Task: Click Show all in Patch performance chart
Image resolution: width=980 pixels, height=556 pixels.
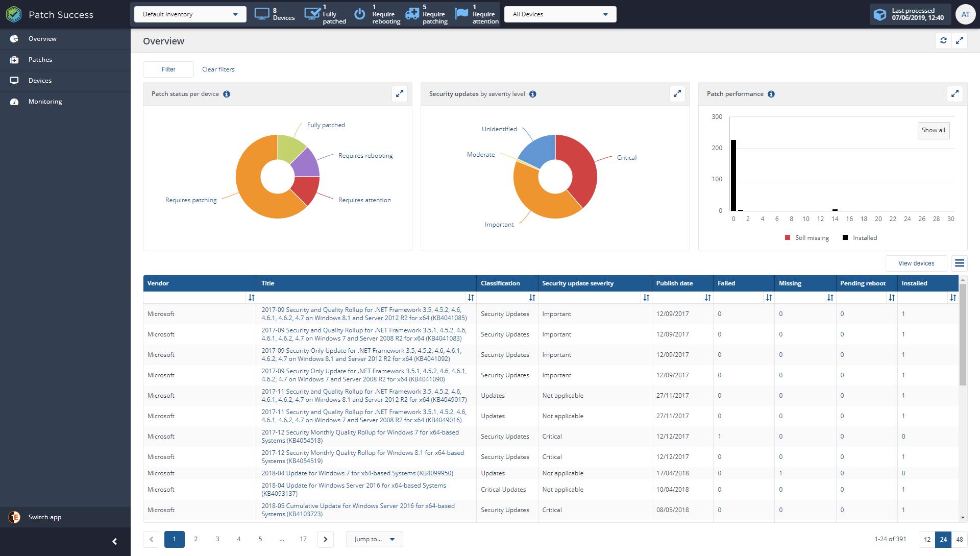Action: (934, 130)
